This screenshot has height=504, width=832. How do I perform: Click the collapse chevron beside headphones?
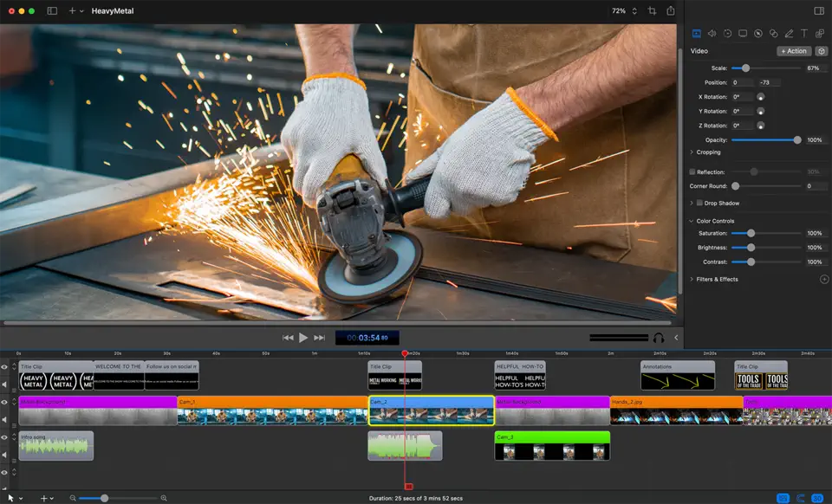point(676,338)
